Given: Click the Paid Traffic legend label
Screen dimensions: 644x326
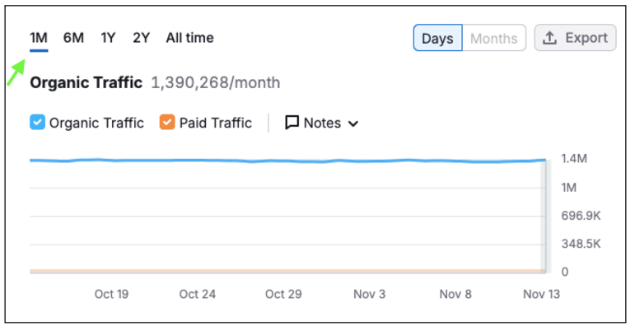Looking at the screenshot, I should point(216,123).
